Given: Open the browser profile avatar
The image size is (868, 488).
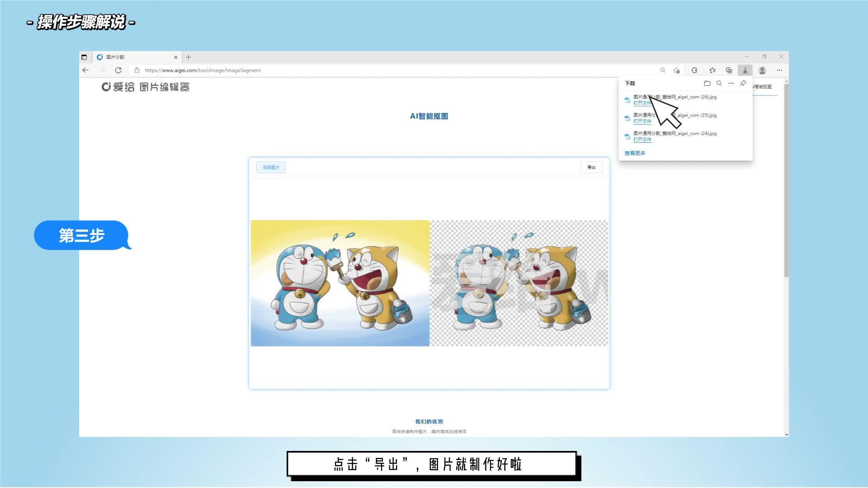Looking at the screenshot, I should (762, 70).
